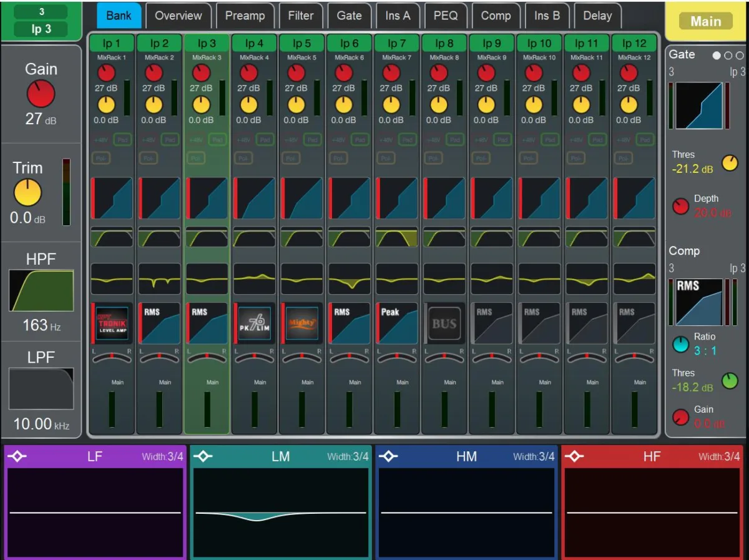Open the PEQ curve thumbnail on Ip 6
The image size is (749, 560).
click(x=349, y=278)
